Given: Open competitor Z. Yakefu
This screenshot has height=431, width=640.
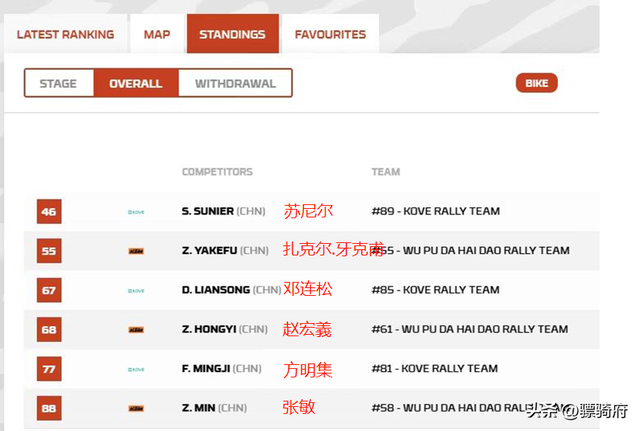Looking at the screenshot, I should [225, 250].
